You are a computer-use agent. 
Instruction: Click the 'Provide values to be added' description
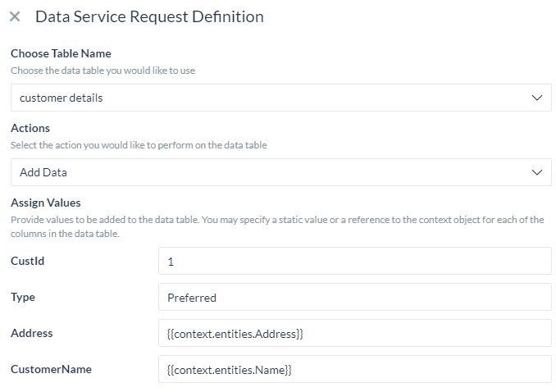tap(277, 226)
